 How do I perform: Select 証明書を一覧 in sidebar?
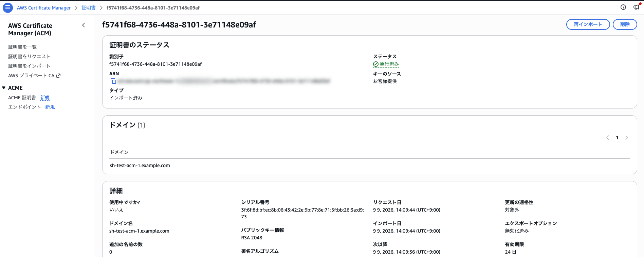22,47
